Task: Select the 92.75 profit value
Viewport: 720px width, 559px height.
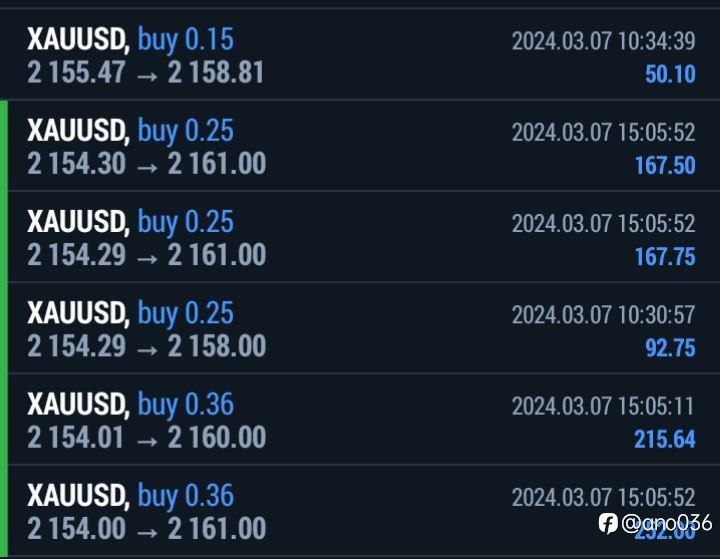Action: [670, 348]
